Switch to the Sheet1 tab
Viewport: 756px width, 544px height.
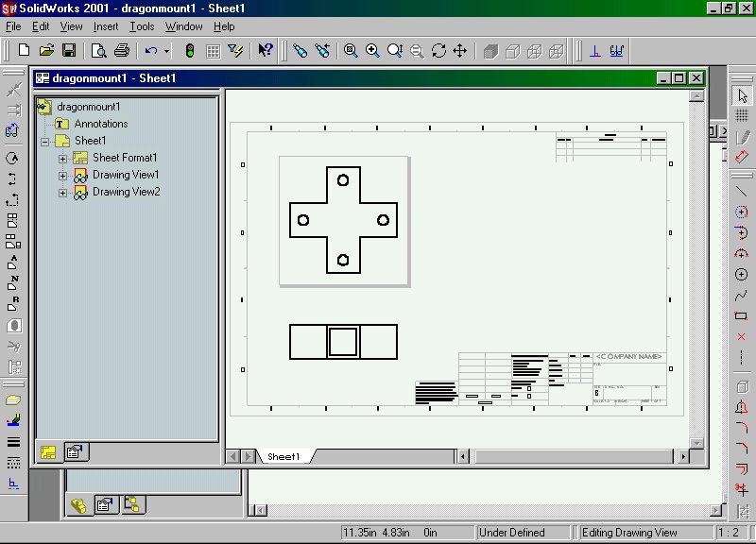[x=283, y=457]
